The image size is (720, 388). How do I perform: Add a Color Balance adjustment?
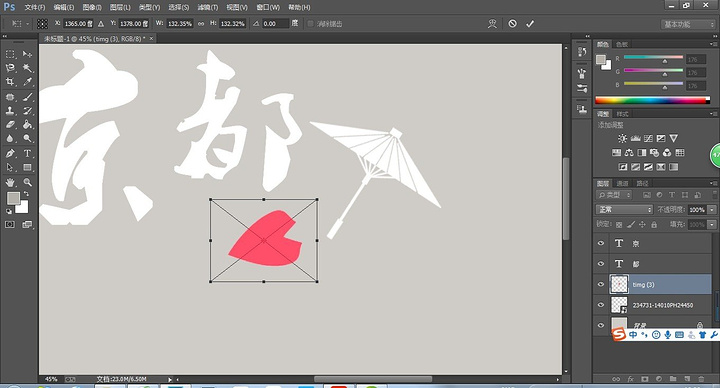629,152
